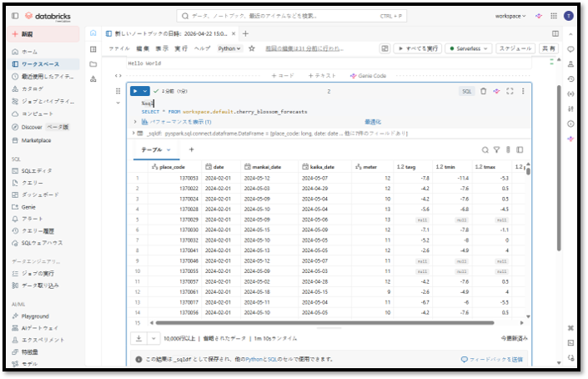
Task: Delete the cell using trash icon
Action: coord(483,91)
